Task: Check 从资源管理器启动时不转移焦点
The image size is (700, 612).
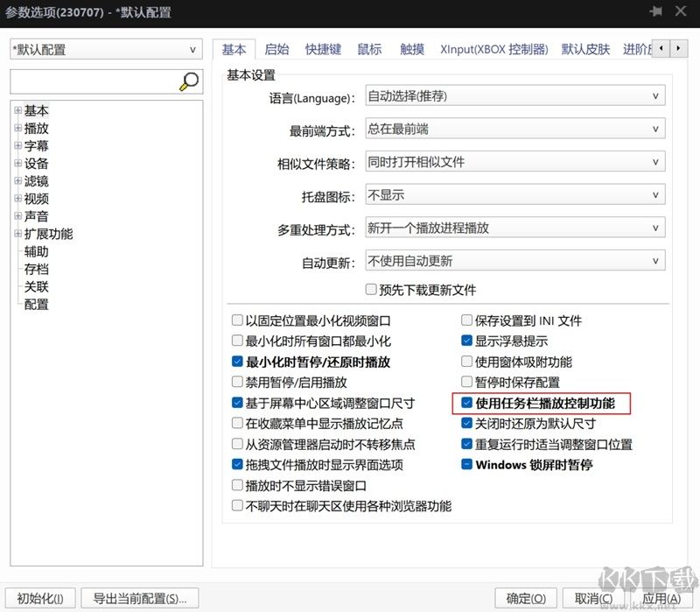Action: tap(237, 444)
